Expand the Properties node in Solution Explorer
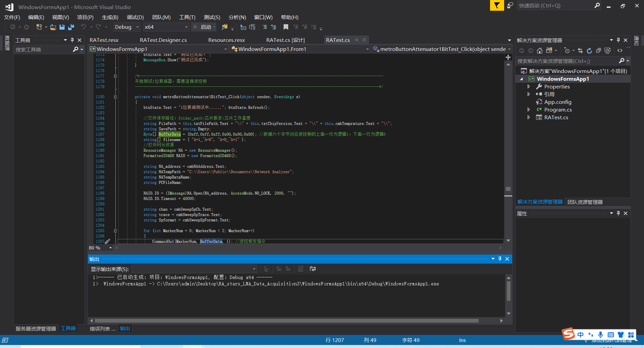Screen dimensions: 644x348 tap(529, 87)
